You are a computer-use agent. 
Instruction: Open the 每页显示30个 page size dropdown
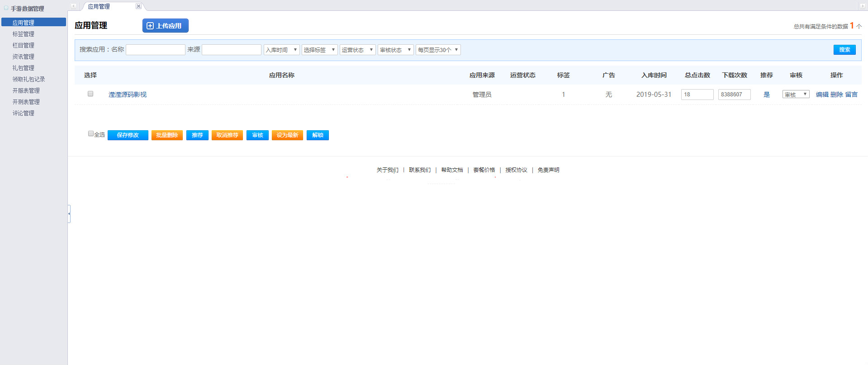pos(438,50)
